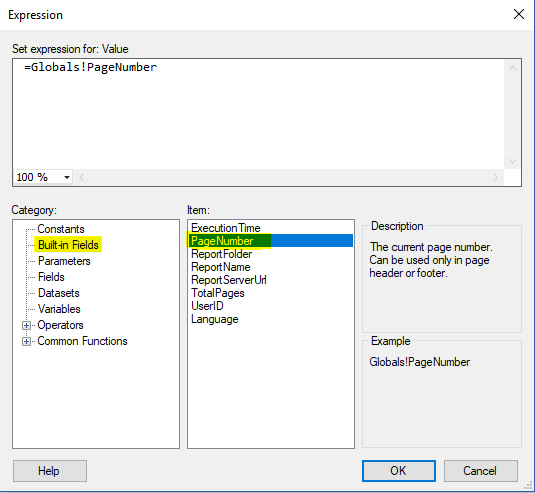This screenshot has width=535, height=493.
Task: Select the Datasets category
Action: (59, 293)
